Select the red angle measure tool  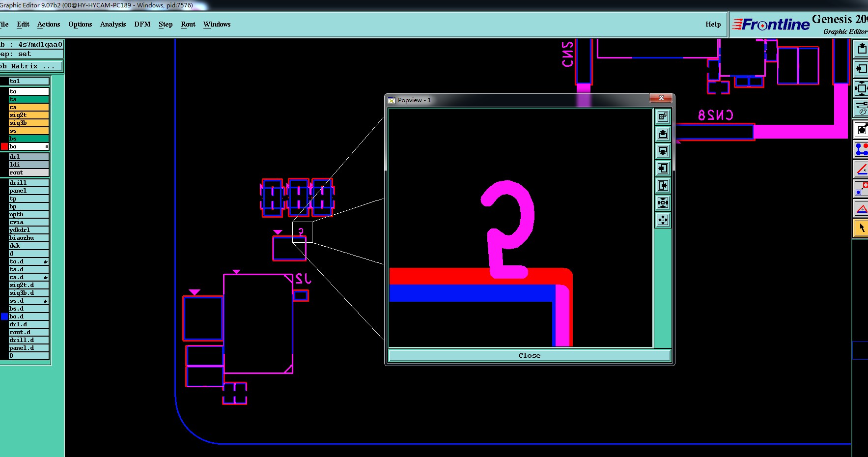pos(862,169)
